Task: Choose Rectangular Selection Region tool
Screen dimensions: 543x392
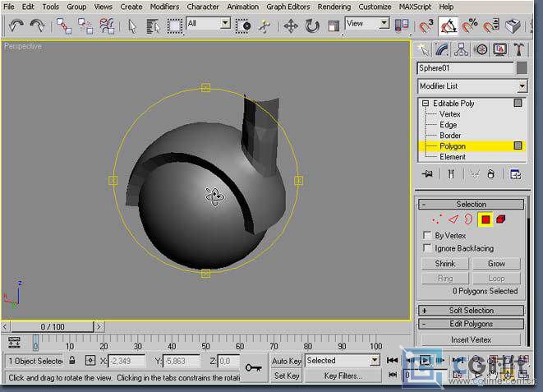Action: tap(175, 26)
